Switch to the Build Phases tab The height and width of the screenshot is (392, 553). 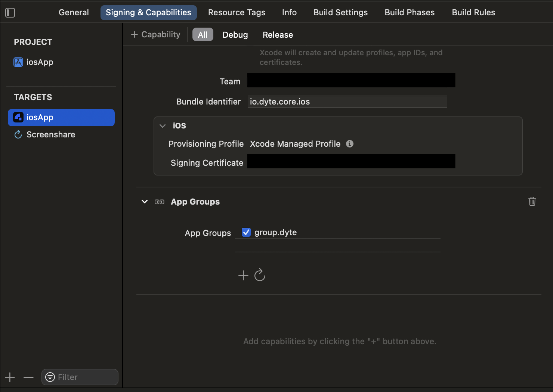[409, 12]
